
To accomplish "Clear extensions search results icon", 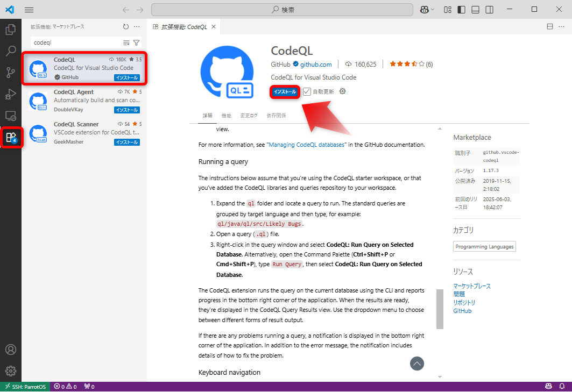I will coord(126,42).
